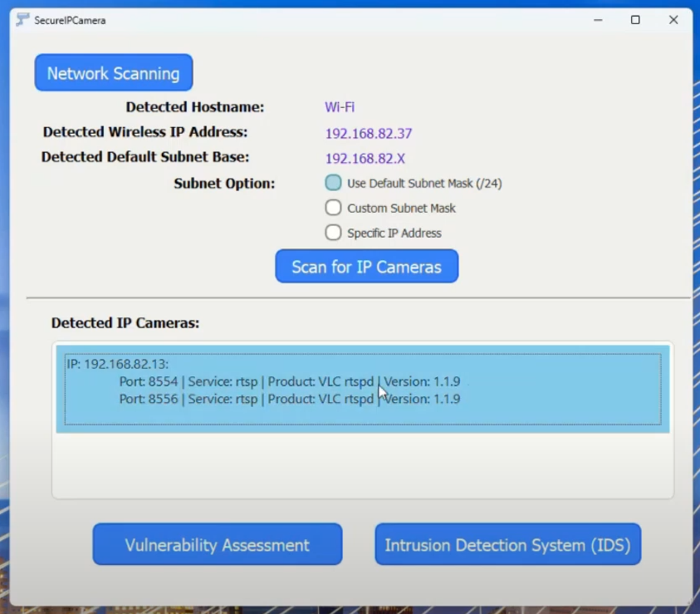Screen dimensions: 700x614
Task: Open the Network Scanning section
Action: [x=114, y=73]
